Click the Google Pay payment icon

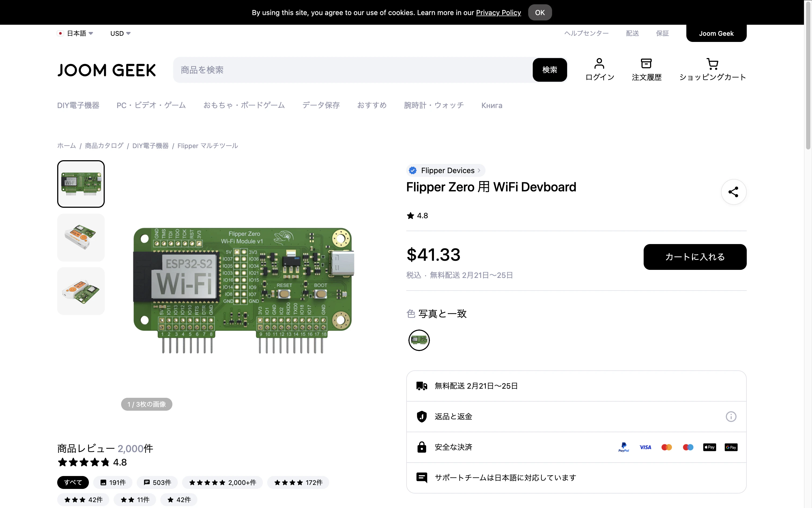pyautogui.click(x=731, y=447)
